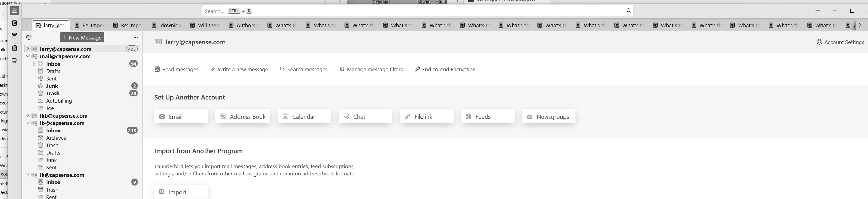Screen dimensions: 868x199
Task: Open the Thunderbird hamburger app menu
Action: (x=817, y=11)
